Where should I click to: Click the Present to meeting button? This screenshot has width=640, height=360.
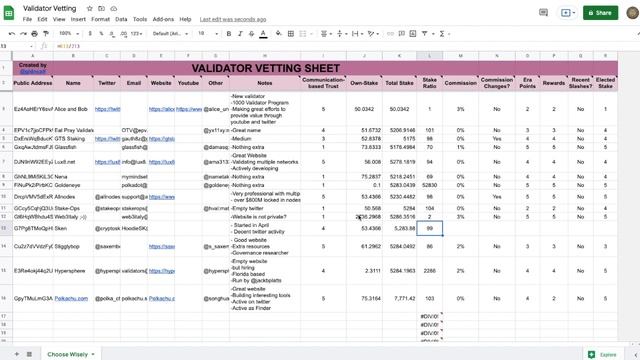coord(568,13)
